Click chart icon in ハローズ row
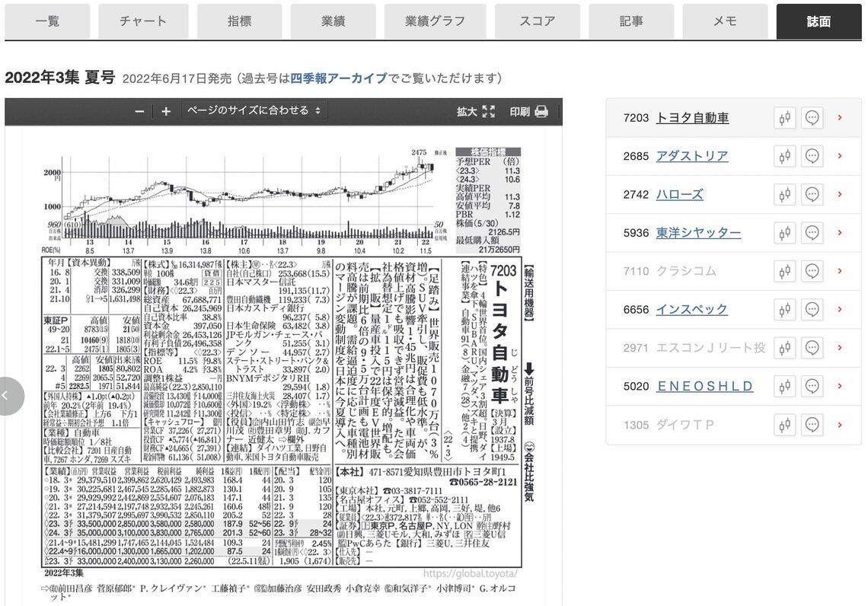Screen dimensions: 868x606 click(785, 195)
